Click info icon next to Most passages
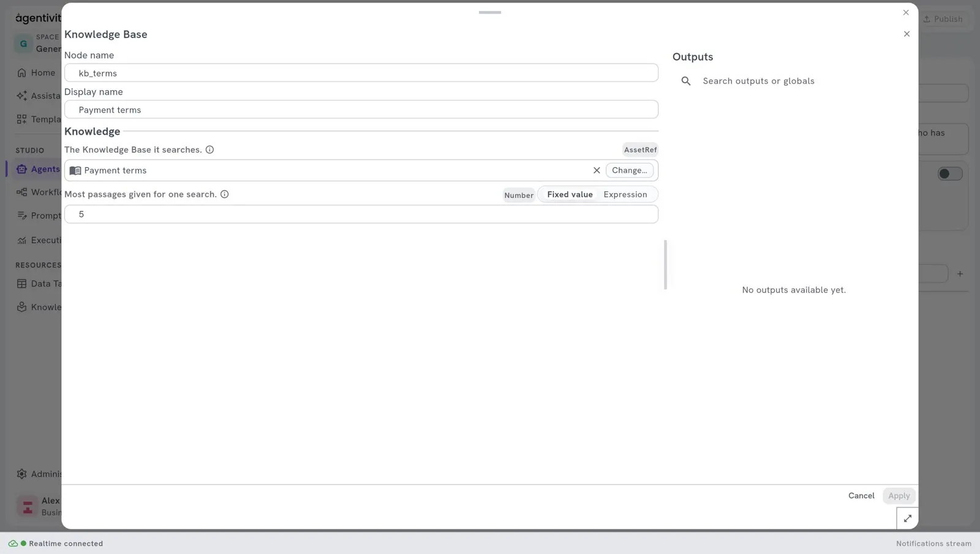The height and width of the screenshot is (554, 980). click(x=224, y=194)
